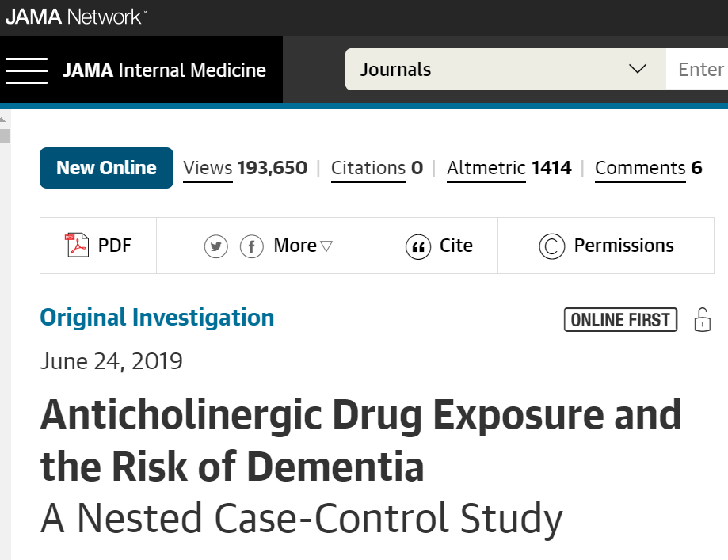Click the Permissions copyright icon
Image resolution: width=728 pixels, height=560 pixels.
click(x=551, y=246)
